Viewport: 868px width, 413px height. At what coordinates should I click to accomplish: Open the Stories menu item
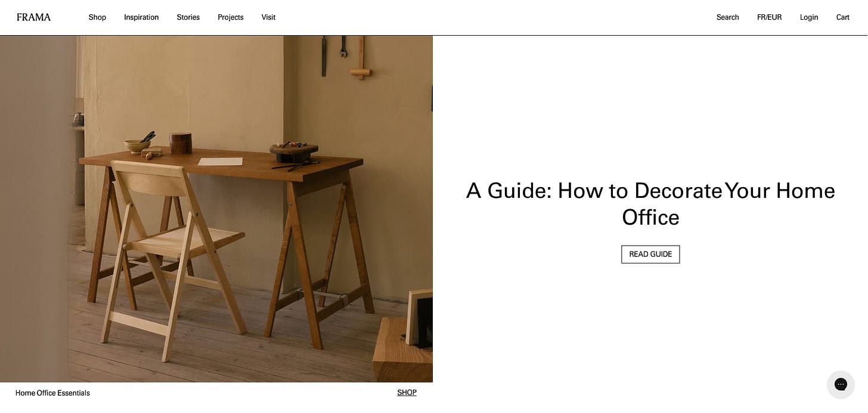click(188, 17)
